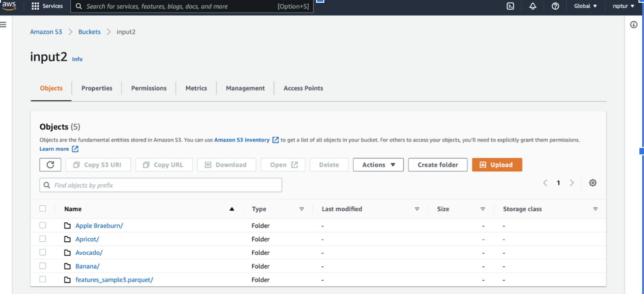644x294 pixels.
Task: Click the Create folder button
Action: point(438,165)
